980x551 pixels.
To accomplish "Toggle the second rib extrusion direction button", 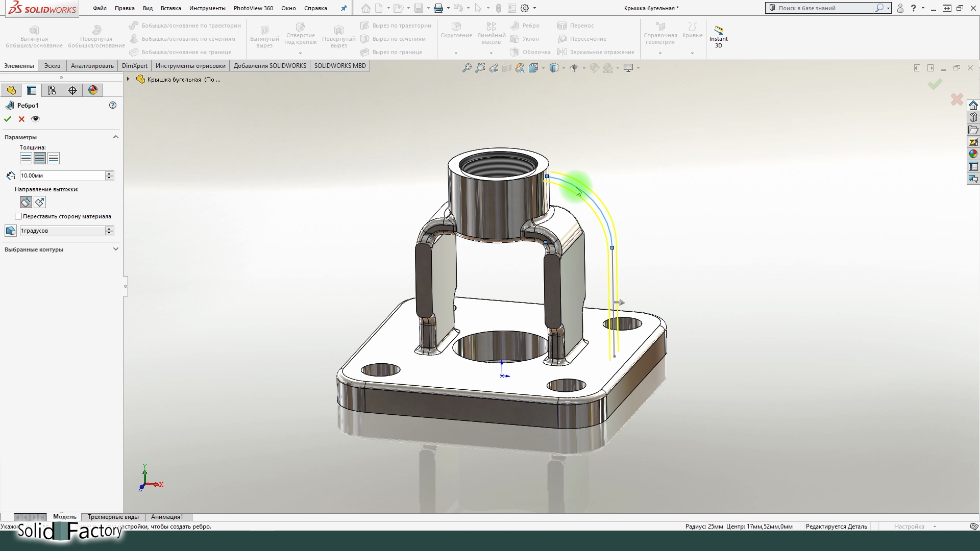I will click(x=40, y=202).
